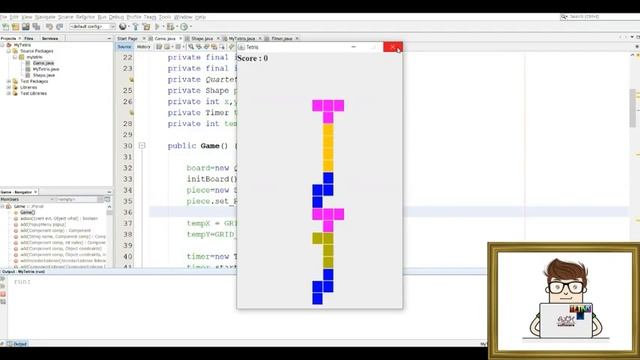This screenshot has width=640, height=360.
Task: Open the dropdown arrow beside the Profile icon
Action: (190, 27)
